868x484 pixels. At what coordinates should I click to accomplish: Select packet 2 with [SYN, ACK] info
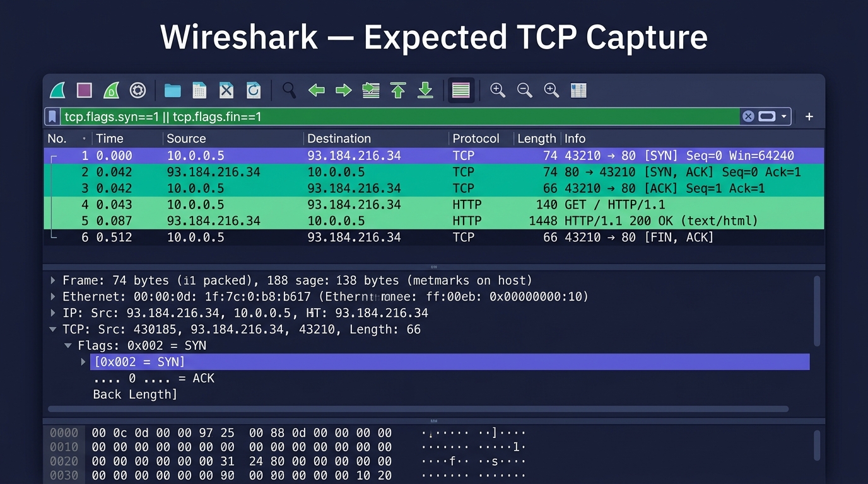(434, 172)
